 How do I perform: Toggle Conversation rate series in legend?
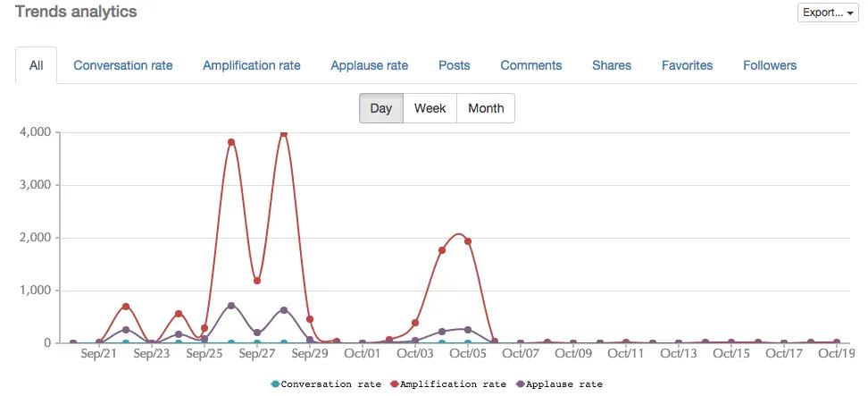(326, 383)
